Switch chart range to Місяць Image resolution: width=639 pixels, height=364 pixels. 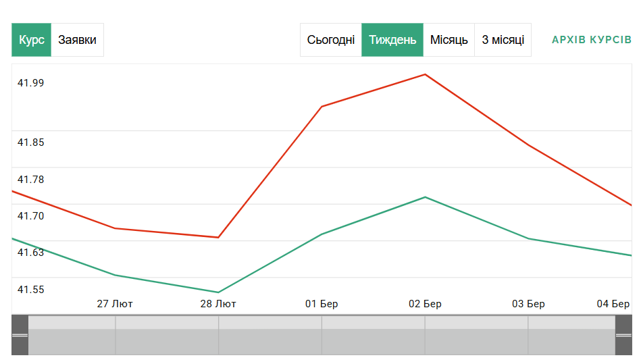pos(449,40)
